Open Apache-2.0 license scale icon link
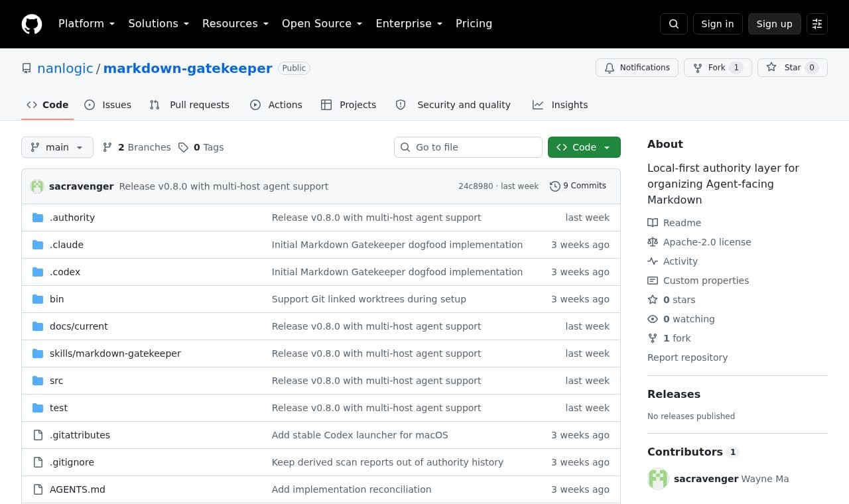This screenshot has height=504, width=849. [x=699, y=242]
